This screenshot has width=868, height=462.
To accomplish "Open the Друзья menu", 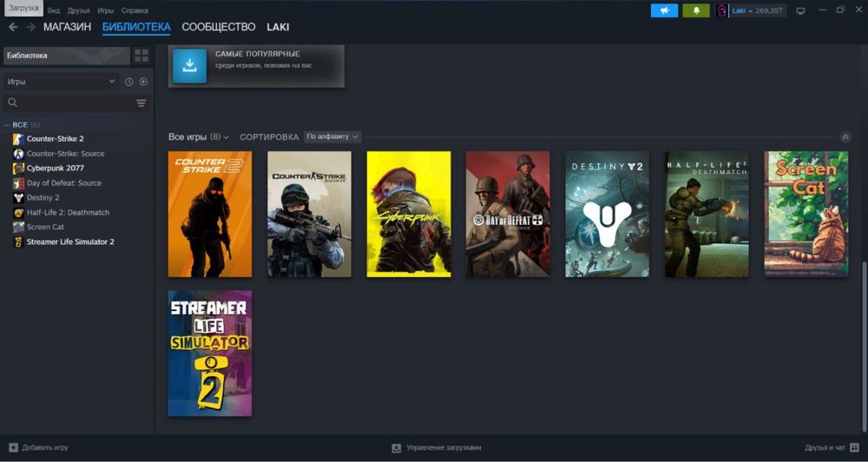I will click(79, 10).
